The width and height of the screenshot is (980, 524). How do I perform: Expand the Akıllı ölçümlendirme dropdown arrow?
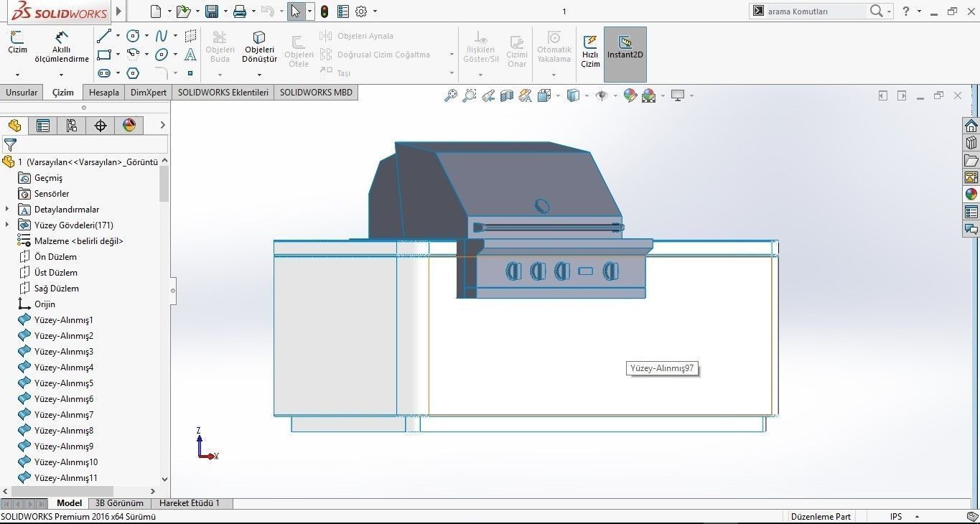point(61,75)
